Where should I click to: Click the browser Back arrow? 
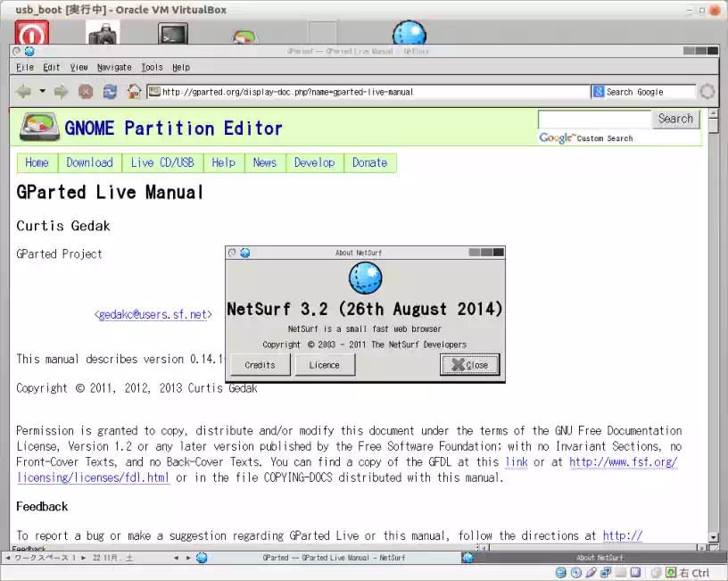point(23,92)
